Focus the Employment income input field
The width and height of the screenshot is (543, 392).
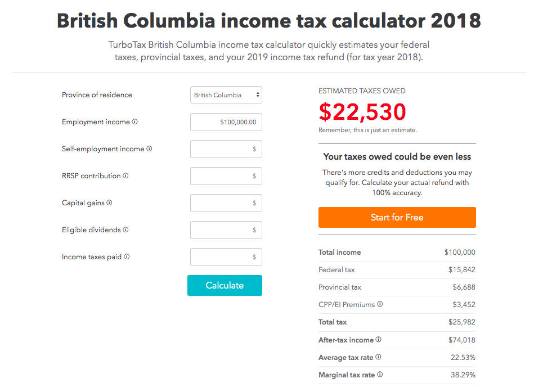[226, 122]
